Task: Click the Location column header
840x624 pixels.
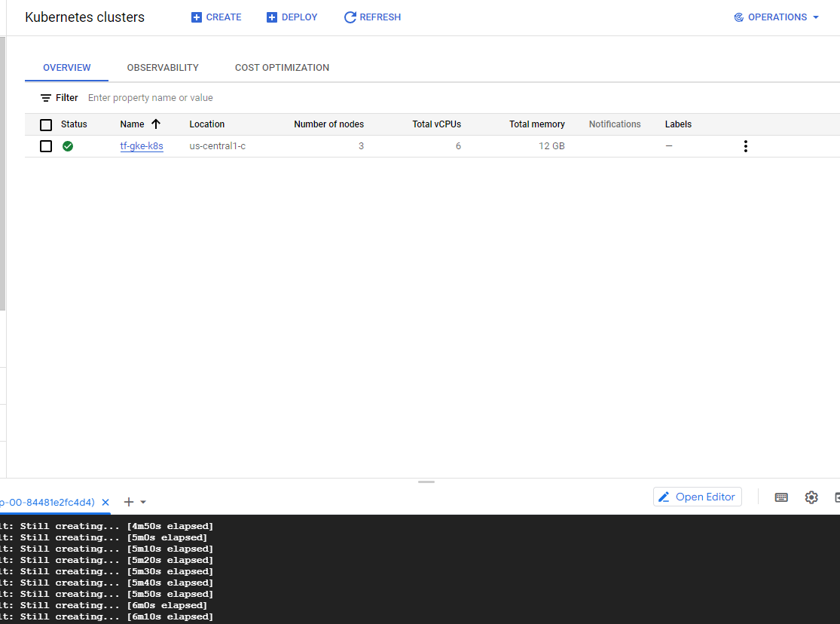Action: [206, 124]
